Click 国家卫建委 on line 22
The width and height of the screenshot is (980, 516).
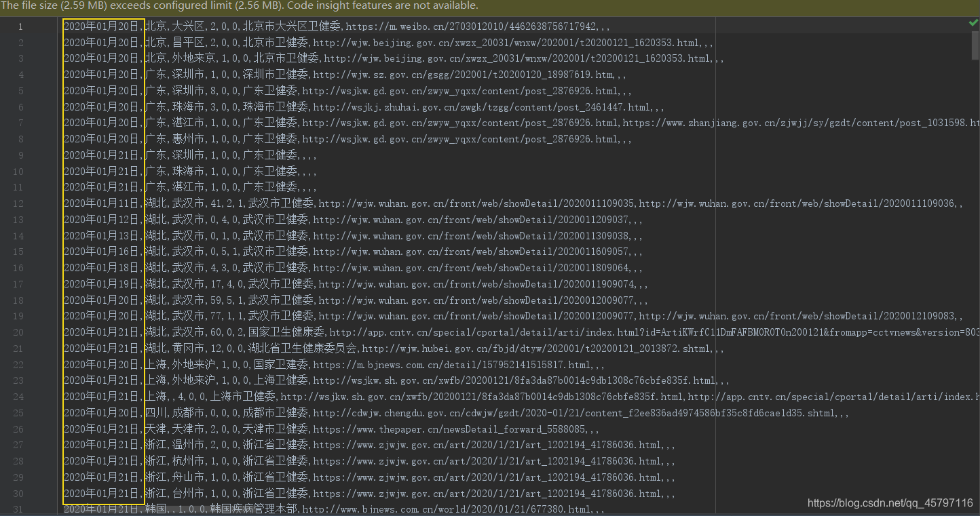280,365
